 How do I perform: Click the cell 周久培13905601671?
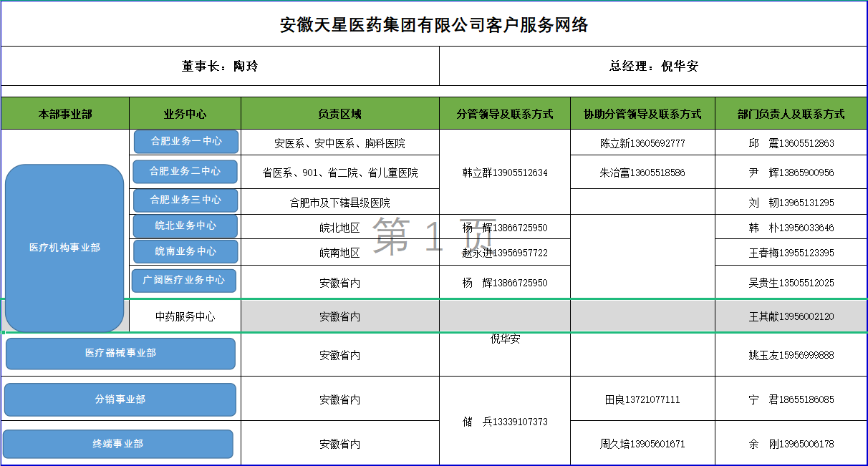coord(643,444)
